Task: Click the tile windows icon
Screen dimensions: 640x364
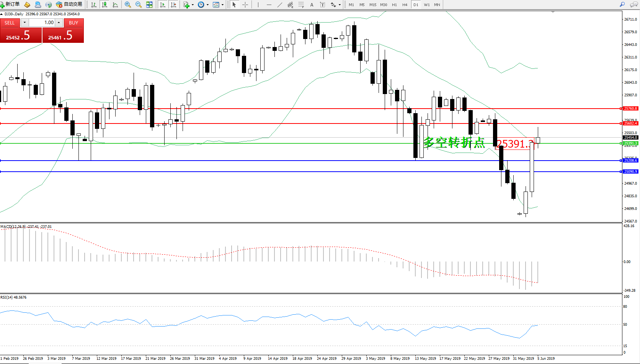Action: (149, 5)
